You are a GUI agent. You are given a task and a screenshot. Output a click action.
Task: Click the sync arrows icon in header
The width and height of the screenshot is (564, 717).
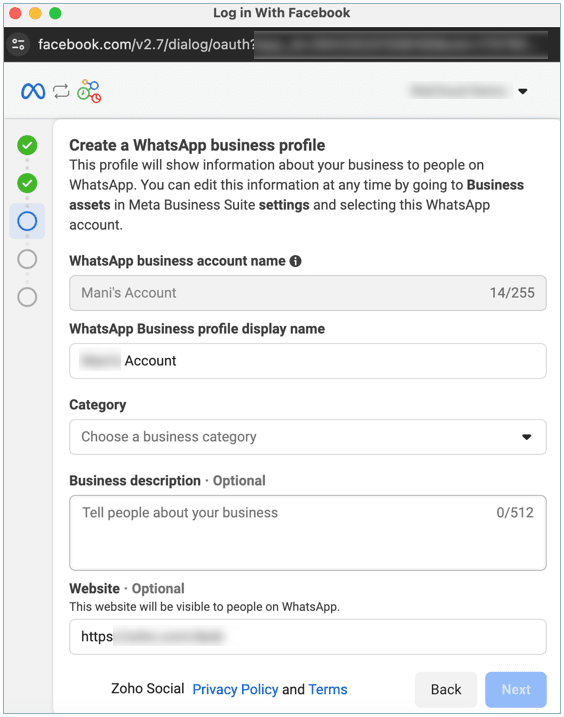tap(61, 91)
